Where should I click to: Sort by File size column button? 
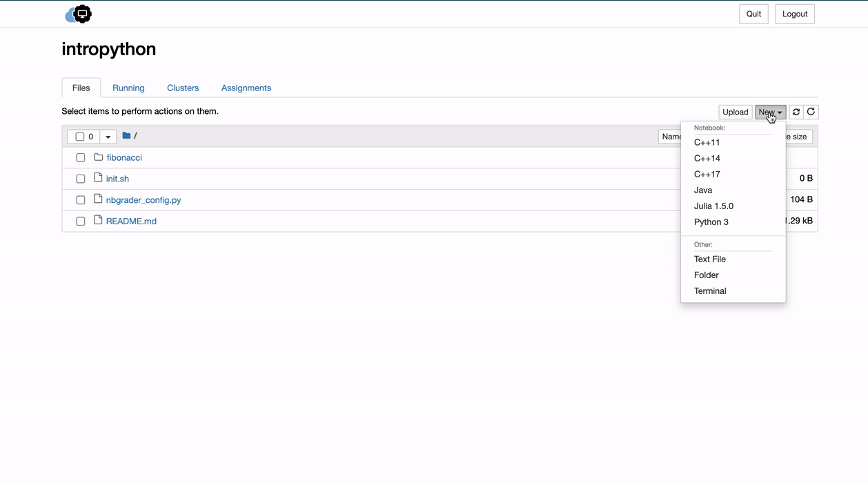point(799,137)
